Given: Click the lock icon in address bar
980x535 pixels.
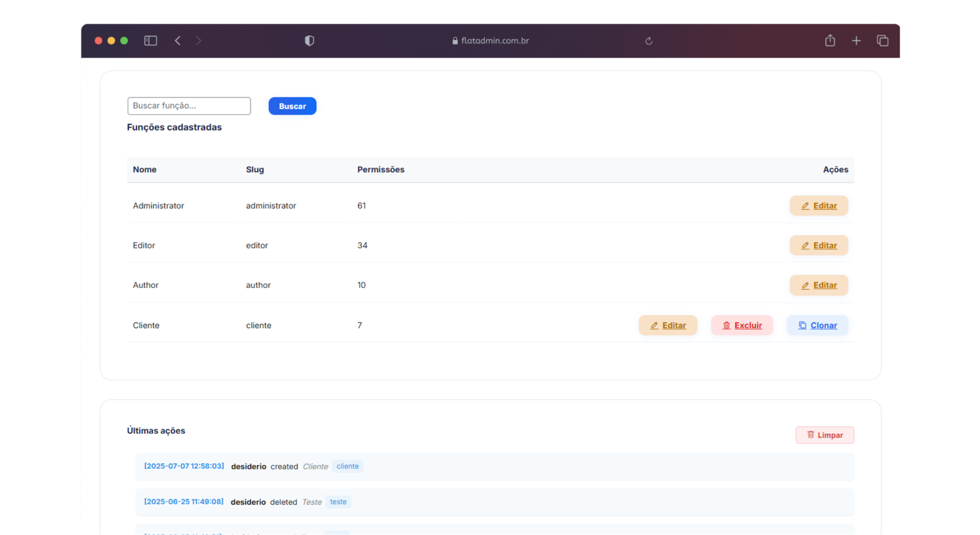Looking at the screenshot, I should pyautogui.click(x=455, y=40).
